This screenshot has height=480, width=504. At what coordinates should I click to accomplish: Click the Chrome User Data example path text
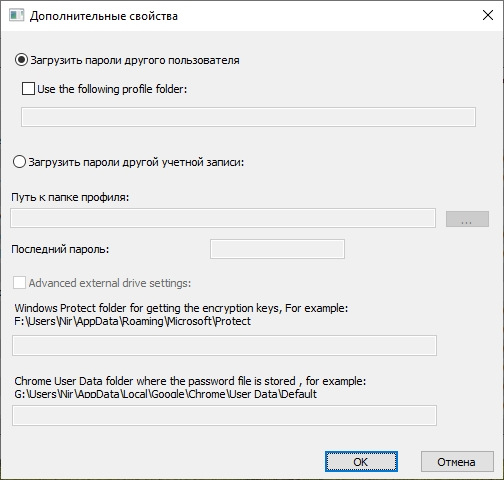tap(165, 394)
